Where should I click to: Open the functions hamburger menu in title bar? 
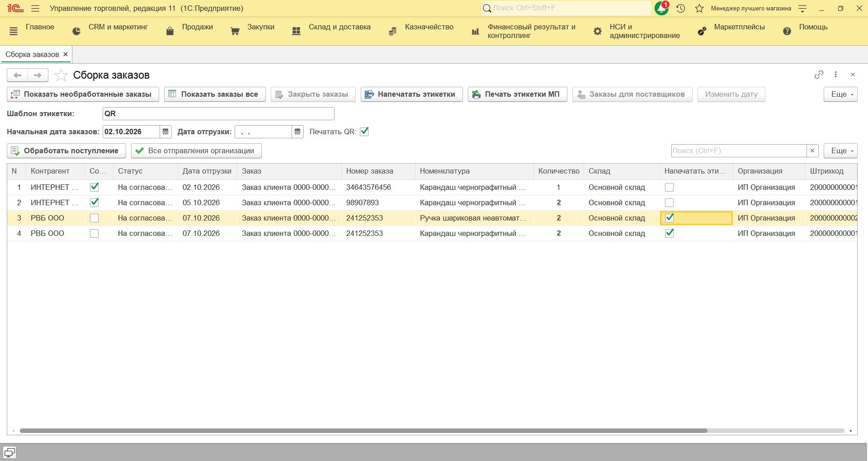(x=35, y=8)
